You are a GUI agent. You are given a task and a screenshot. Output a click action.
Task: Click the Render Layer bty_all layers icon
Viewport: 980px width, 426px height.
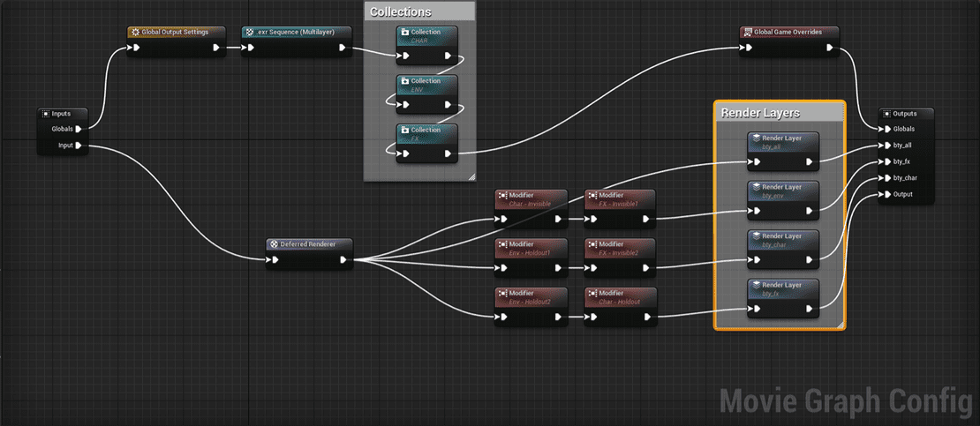(x=756, y=138)
